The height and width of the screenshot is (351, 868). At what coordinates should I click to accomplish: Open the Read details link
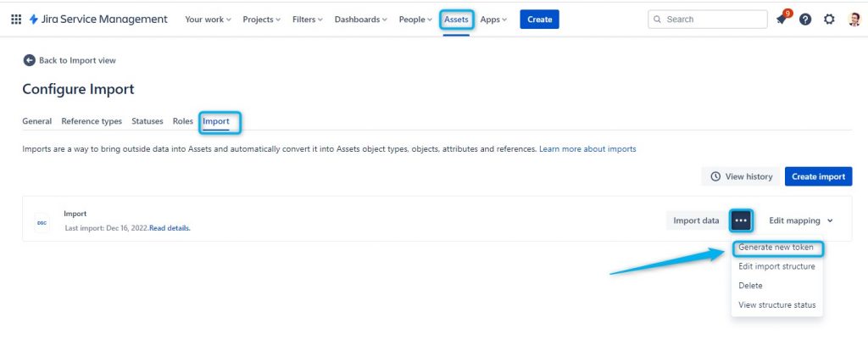pyautogui.click(x=170, y=228)
